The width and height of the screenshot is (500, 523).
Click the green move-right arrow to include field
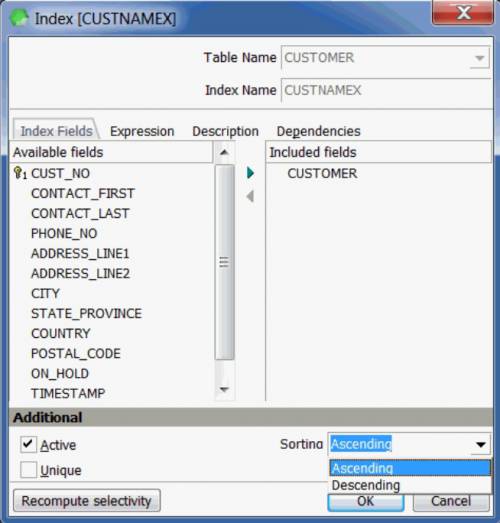[x=250, y=173]
